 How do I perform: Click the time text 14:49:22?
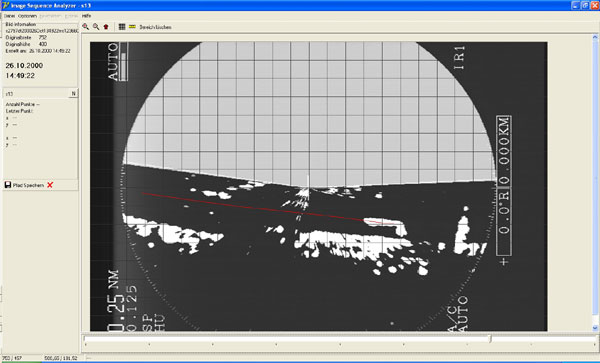tap(20, 76)
